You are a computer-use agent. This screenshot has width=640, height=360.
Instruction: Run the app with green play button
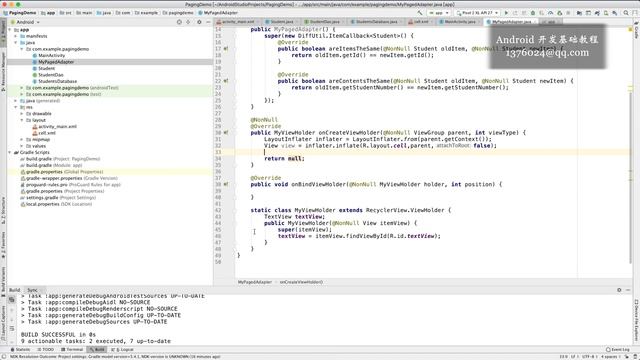pos(507,13)
